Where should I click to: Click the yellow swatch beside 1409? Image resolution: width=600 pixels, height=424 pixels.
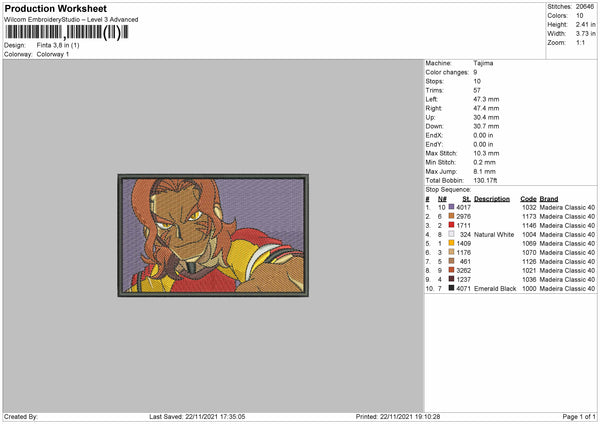point(451,243)
